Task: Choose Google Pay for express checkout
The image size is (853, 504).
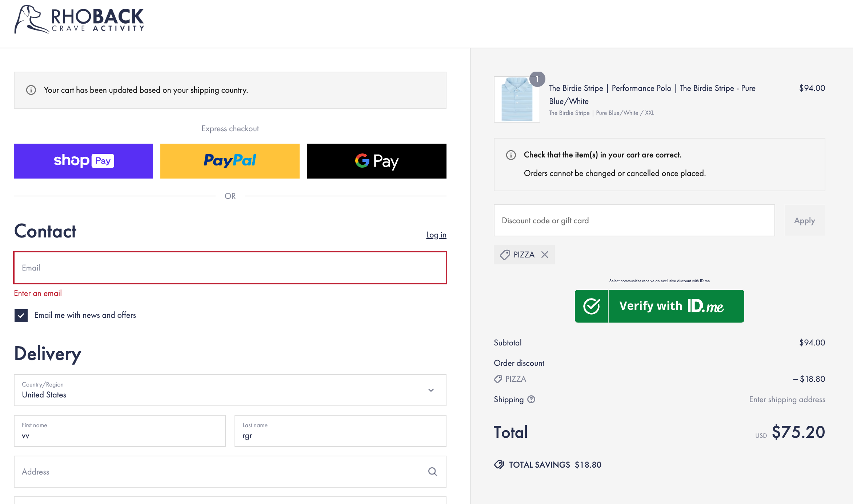Action: (x=376, y=161)
